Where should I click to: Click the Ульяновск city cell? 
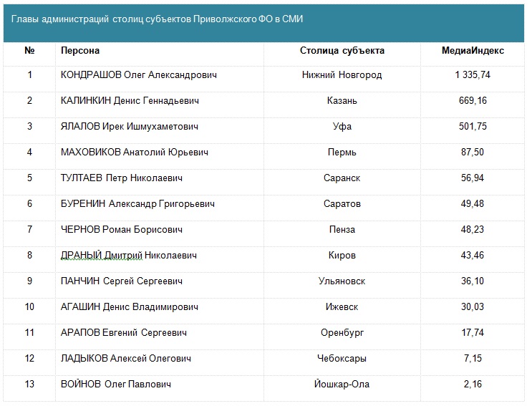pyautogui.click(x=342, y=281)
